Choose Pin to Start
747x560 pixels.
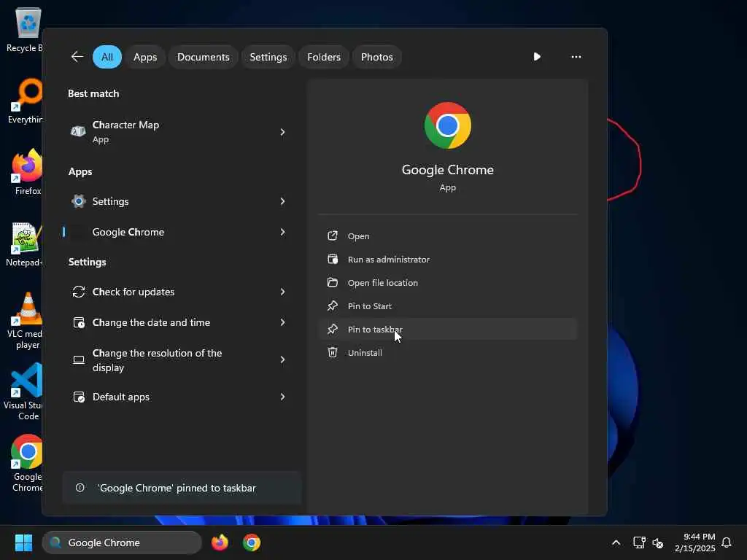click(448, 306)
